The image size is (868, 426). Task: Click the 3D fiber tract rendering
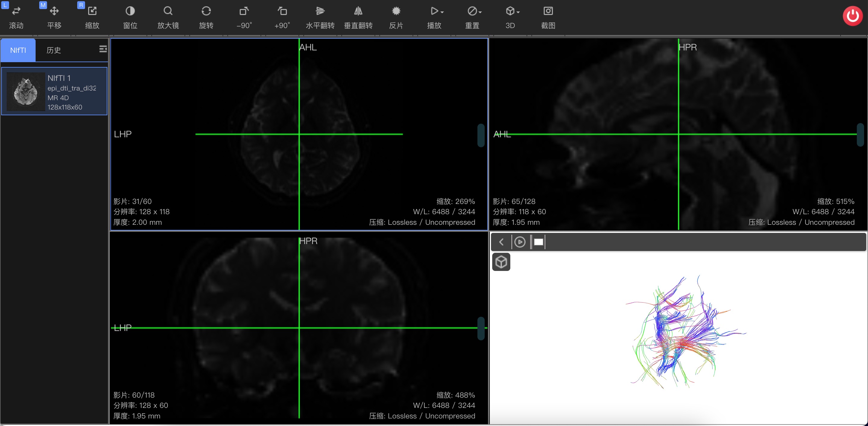click(x=686, y=332)
